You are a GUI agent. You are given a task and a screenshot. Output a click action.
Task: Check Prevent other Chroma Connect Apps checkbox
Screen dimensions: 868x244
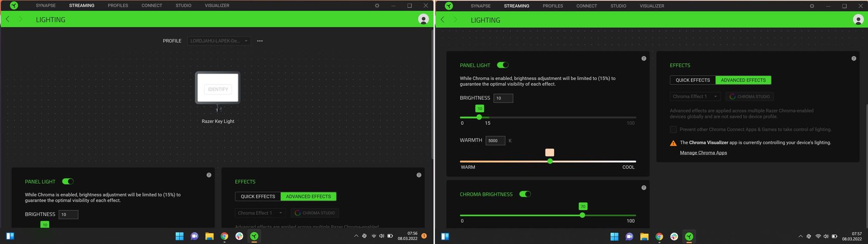(673, 129)
